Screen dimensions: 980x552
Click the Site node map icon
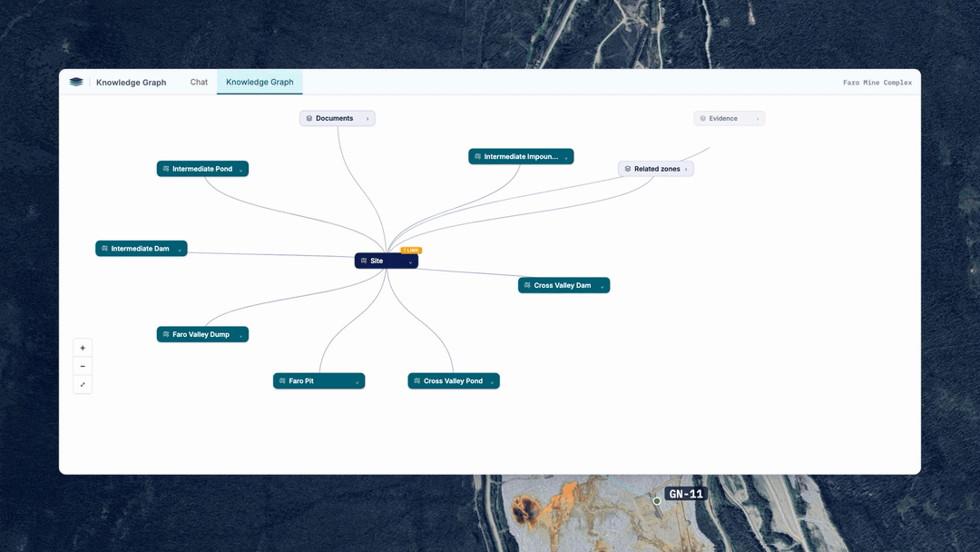tap(364, 261)
